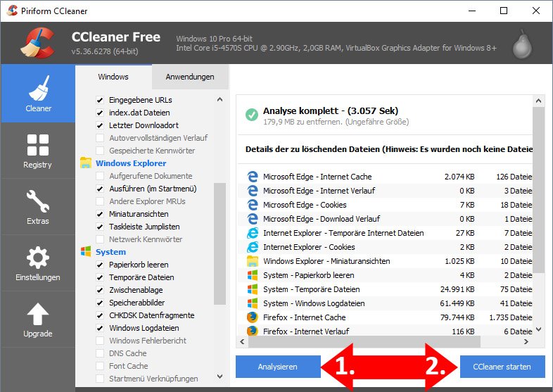Image resolution: width=553 pixels, height=392 pixels.
Task: Click Edge icon beside Internet Cache
Action: coord(253,177)
